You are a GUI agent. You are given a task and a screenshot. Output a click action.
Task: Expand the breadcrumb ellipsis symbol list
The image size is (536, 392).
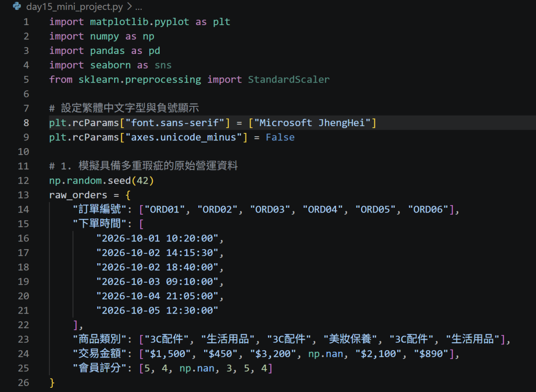(x=138, y=7)
